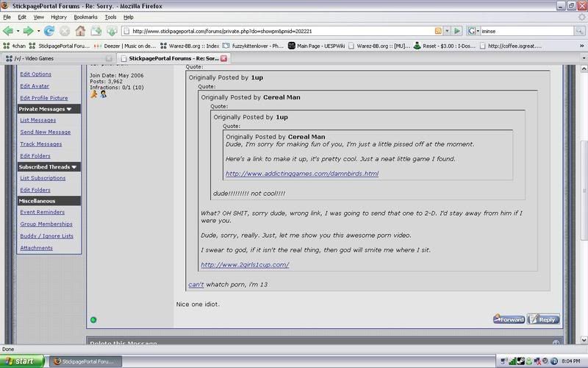
Task: Open the Attachments link
Action: (x=36, y=248)
